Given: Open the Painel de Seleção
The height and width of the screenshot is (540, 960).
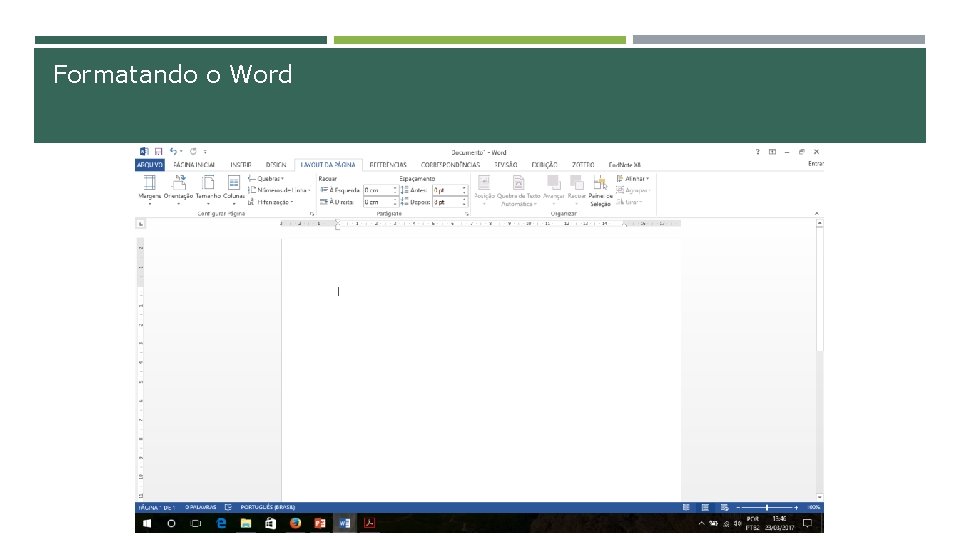Looking at the screenshot, I should tap(601, 190).
